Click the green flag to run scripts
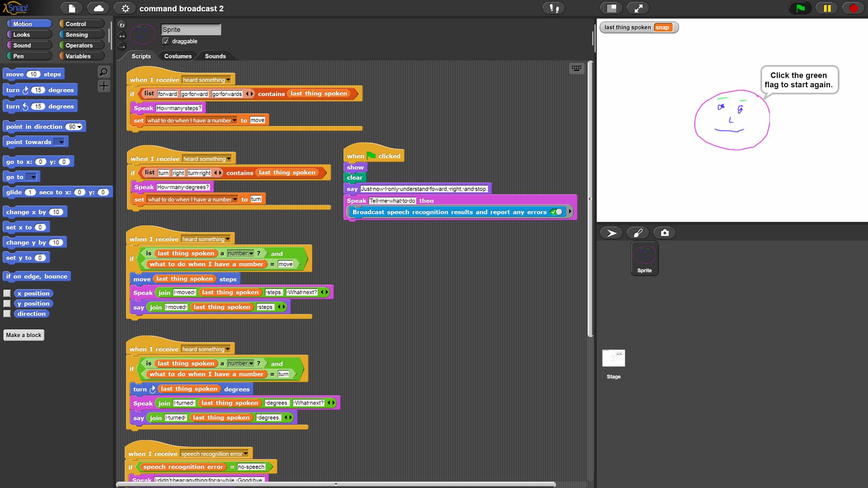The height and width of the screenshot is (488, 868). click(799, 8)
